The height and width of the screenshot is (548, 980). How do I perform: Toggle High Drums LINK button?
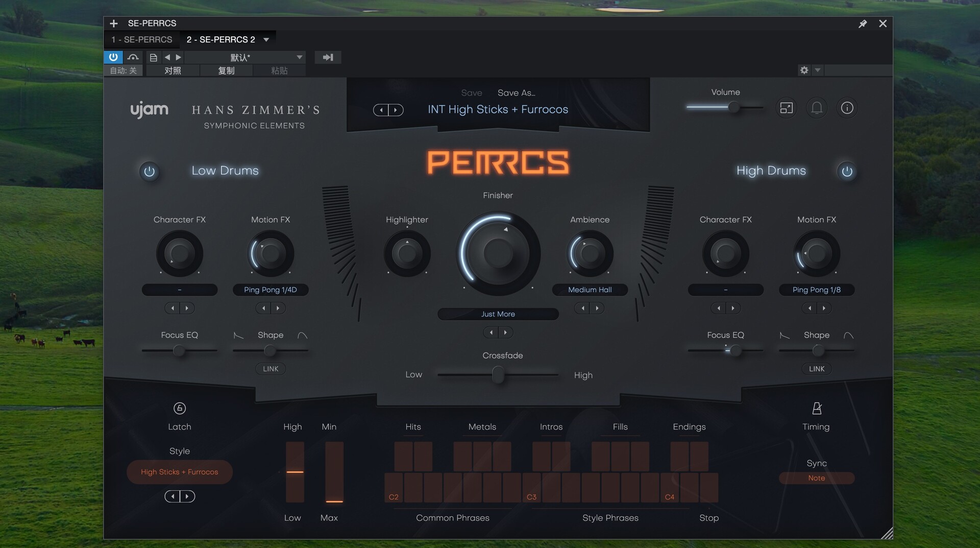(817, 369)
